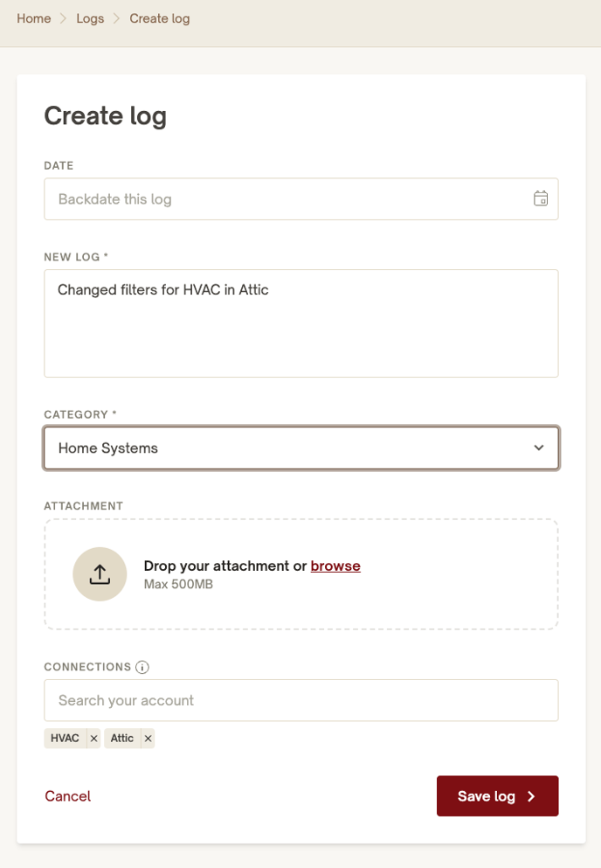Open the calendar date picker icon
Image resolution: width=601 pixels, height=868 pixels.
541,198
